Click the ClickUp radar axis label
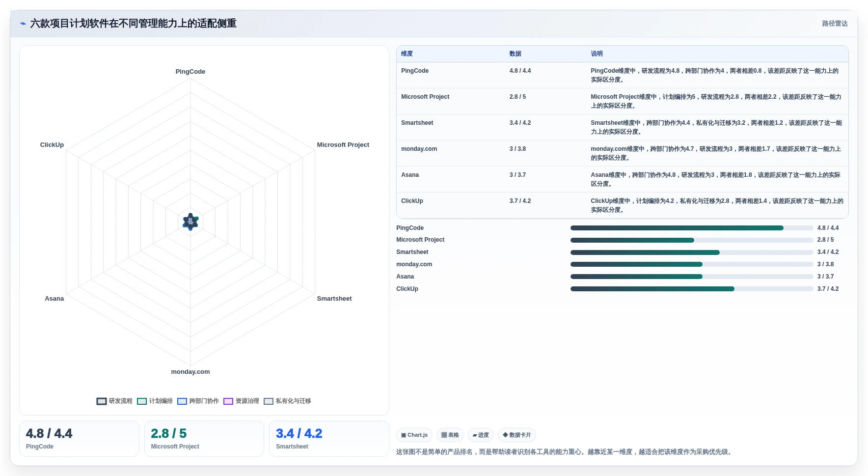 52,145
